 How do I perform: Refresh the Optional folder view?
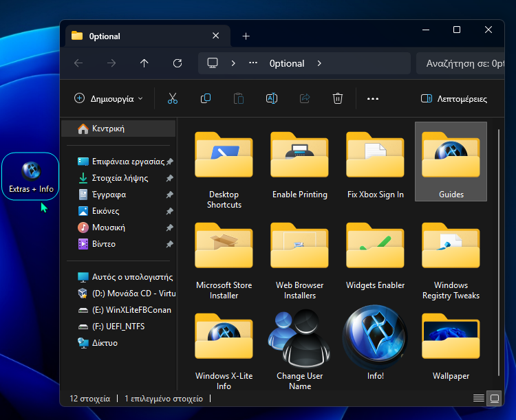click(178, 63)
